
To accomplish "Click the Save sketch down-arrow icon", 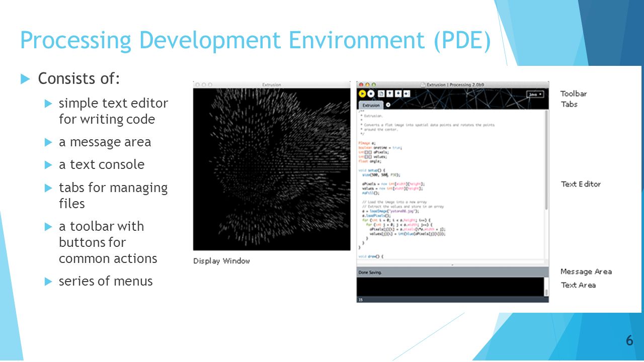I will (x=398, y=94).
